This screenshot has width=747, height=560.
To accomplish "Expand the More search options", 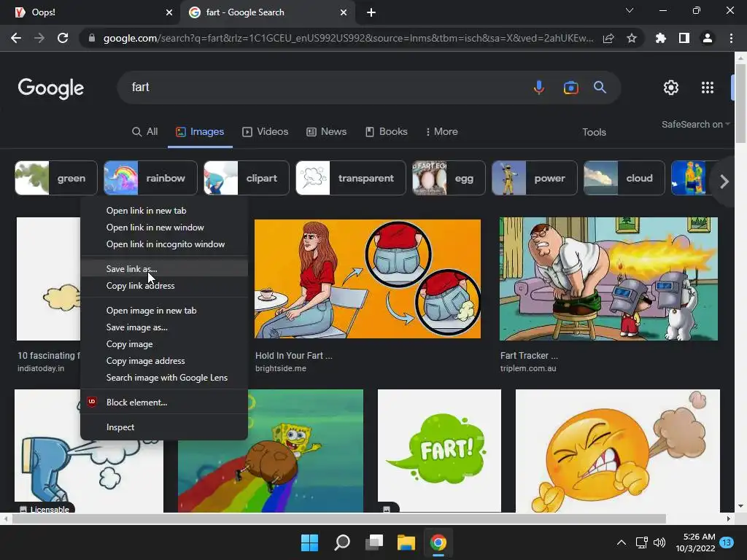I will coord(441,132).
